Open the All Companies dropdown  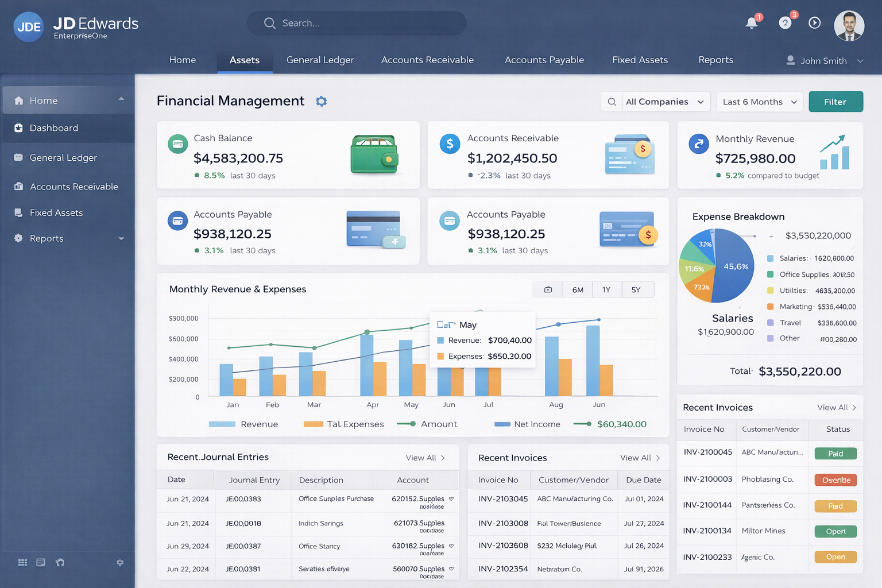tap(664, 102)
